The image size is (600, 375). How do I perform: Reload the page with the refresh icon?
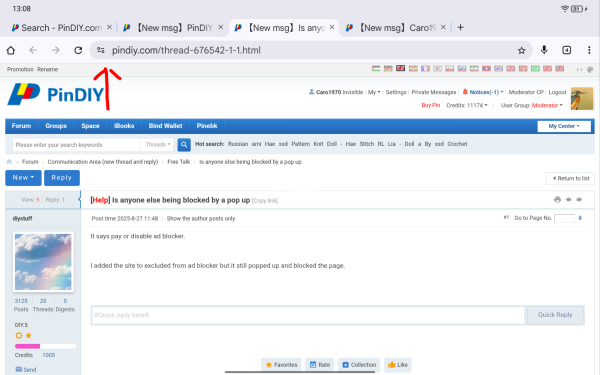tap(78, 50)
